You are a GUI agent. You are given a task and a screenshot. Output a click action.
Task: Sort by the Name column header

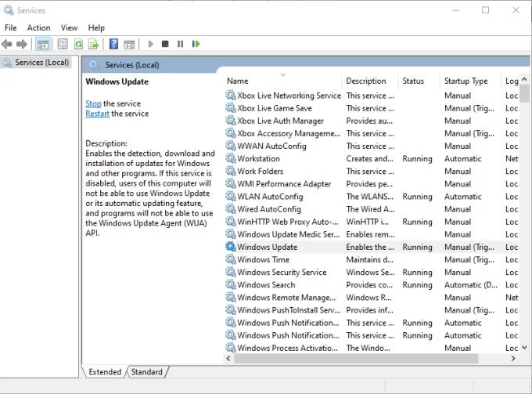coord(282,81)
